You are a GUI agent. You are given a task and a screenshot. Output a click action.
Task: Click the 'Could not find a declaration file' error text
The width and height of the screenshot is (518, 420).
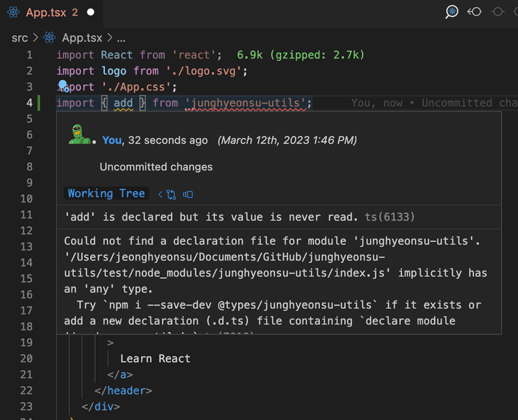(x=272, y=241)
